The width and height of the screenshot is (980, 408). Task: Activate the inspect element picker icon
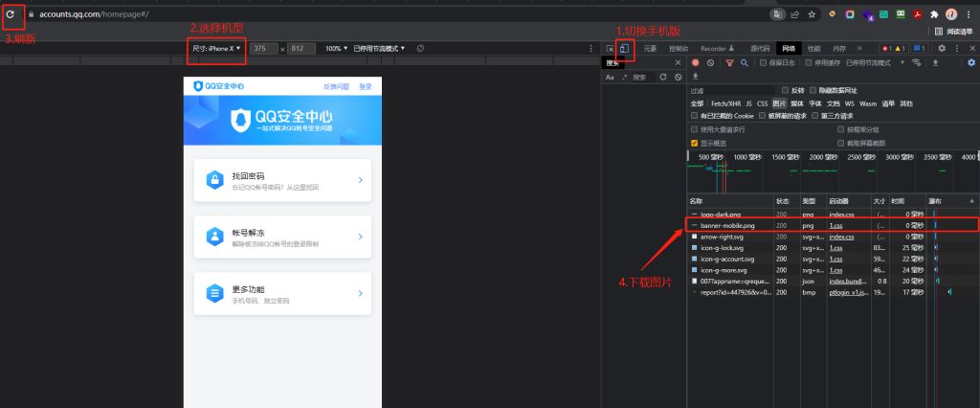point(610,48)
